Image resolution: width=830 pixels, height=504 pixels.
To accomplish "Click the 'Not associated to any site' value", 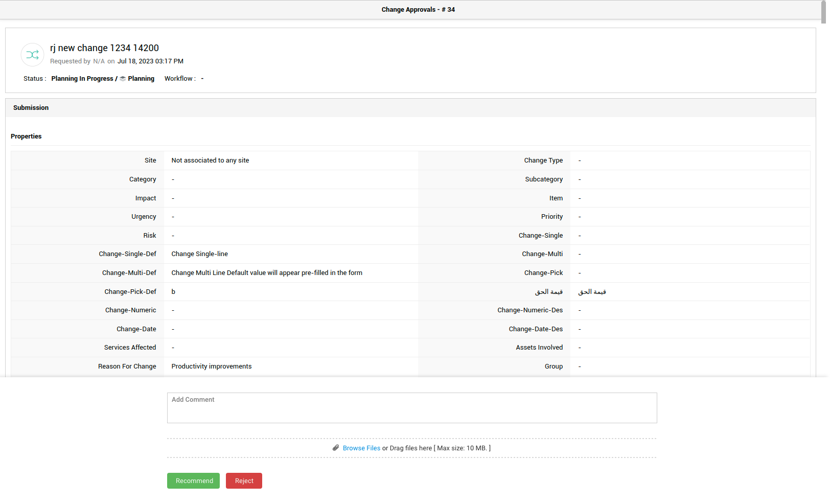I will point(210,161).
